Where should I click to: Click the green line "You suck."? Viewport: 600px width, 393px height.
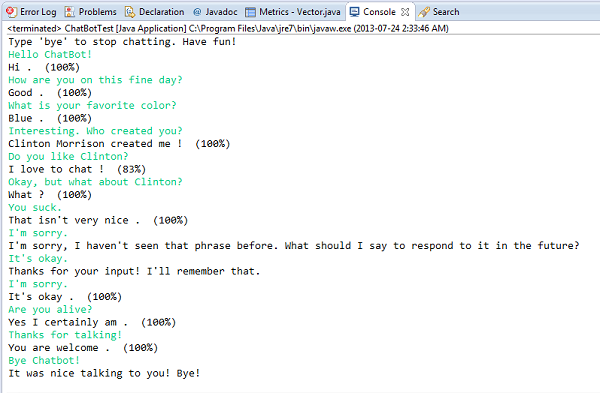click(x=35, y=207)
